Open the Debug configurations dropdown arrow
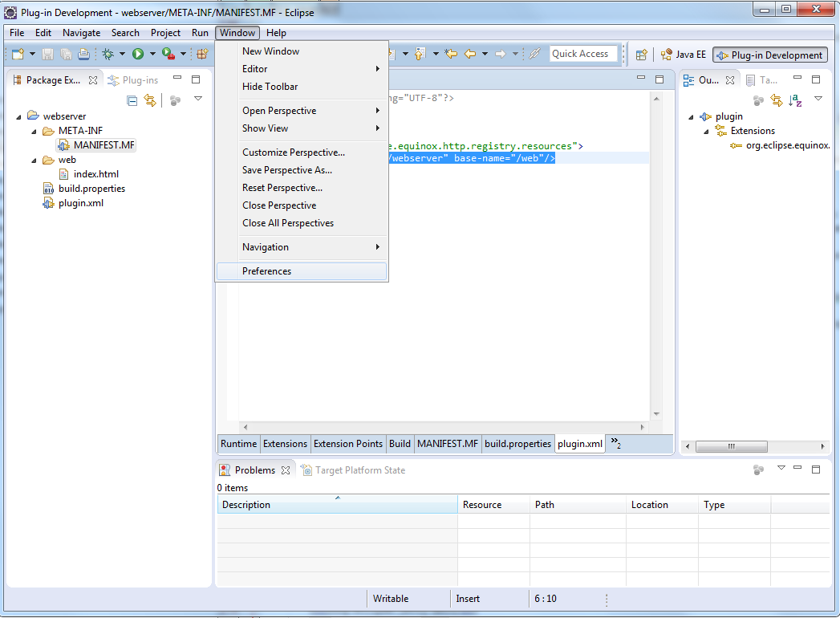The width and height of the screenshot is (840, 618). tap(122, 54)
